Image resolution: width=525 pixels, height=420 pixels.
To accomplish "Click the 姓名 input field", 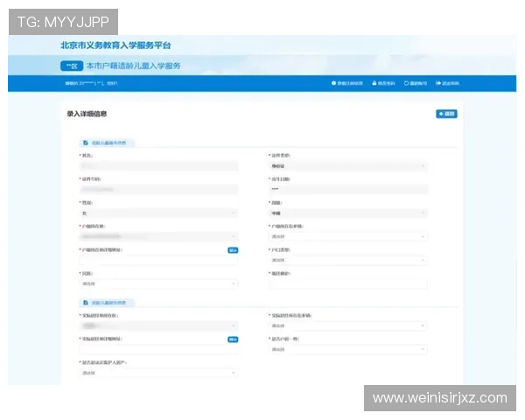I will pyautogui.click(x=158, y=165).
